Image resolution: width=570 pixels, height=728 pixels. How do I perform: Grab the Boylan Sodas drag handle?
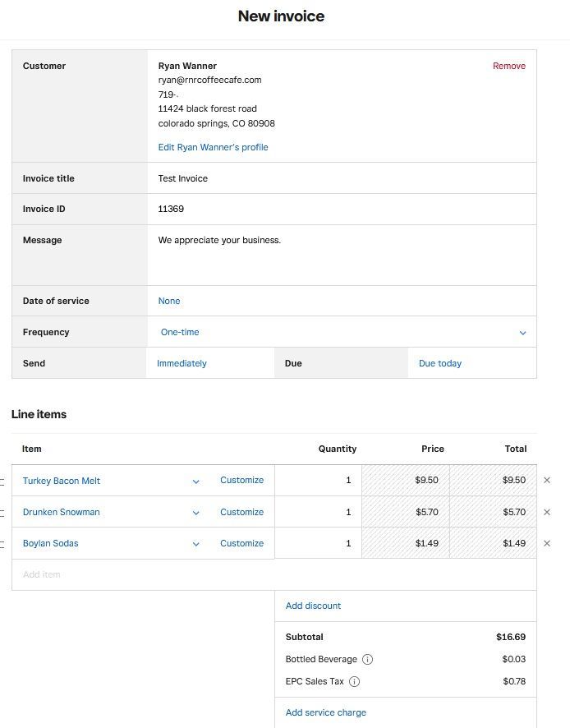click(2, 543)
